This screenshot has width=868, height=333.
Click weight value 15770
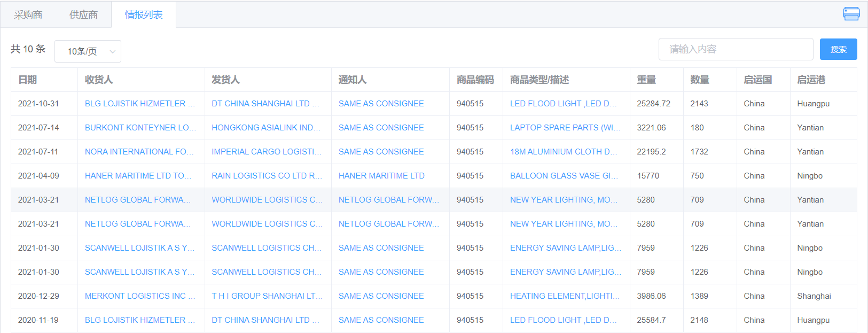point(648,176)
